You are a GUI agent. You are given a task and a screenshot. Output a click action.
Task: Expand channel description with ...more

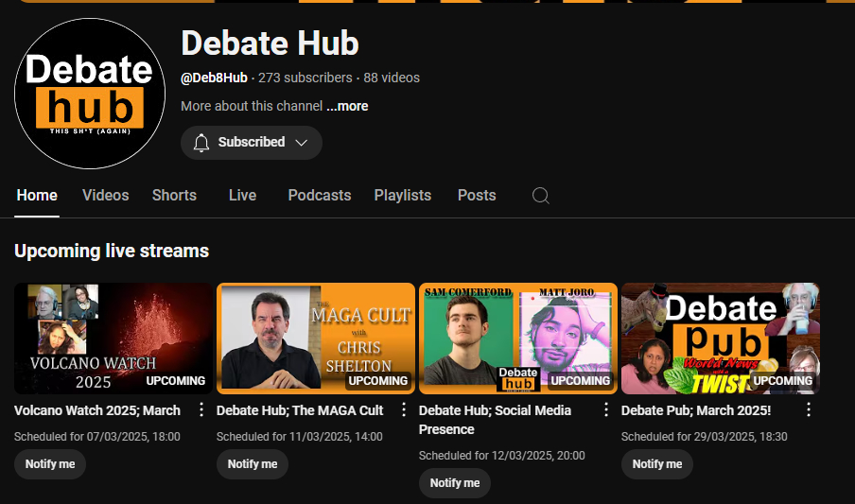click(347, 106)
